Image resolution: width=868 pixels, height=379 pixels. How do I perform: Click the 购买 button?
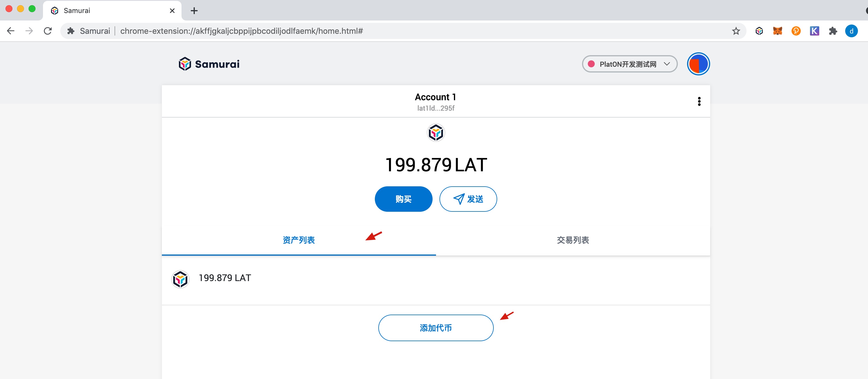coord(403,199)
